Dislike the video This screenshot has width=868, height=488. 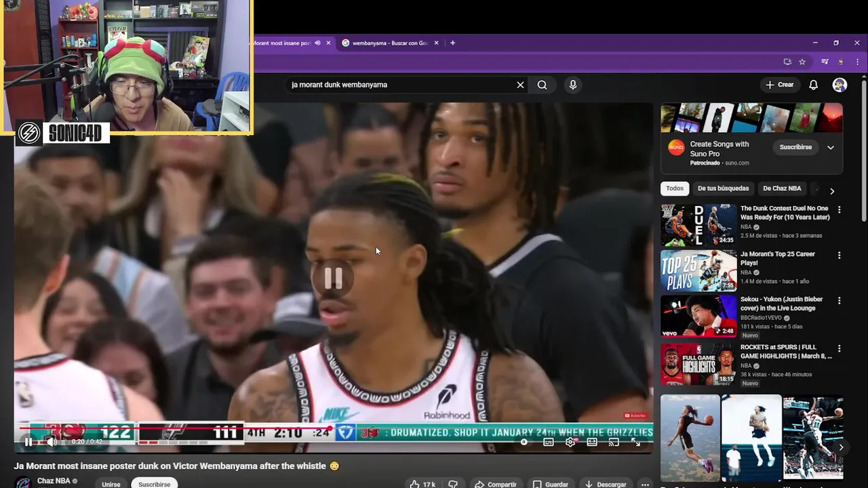453,484
